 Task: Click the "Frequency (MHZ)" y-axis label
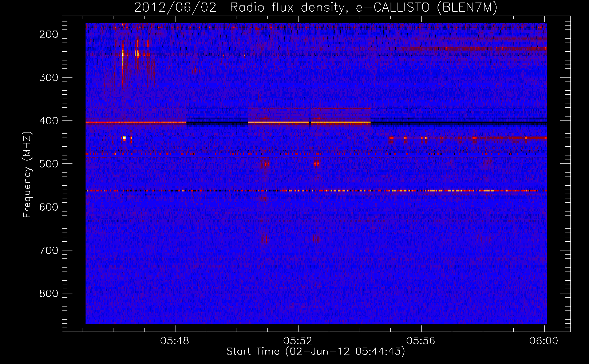[27, 174]
